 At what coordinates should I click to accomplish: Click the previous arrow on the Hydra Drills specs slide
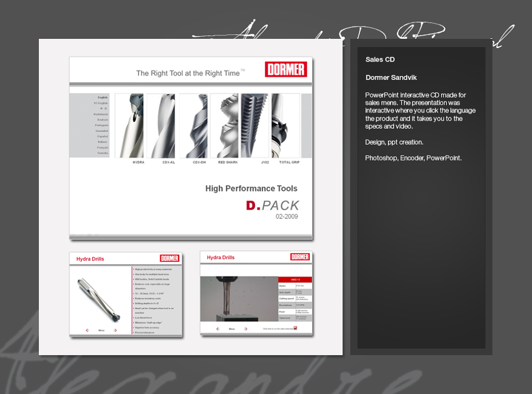tap(87, 330)
